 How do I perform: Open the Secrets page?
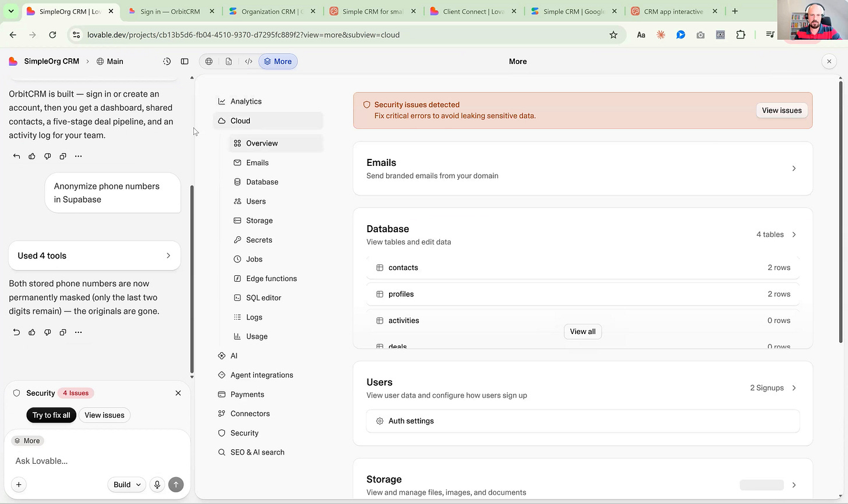(276, 240)
